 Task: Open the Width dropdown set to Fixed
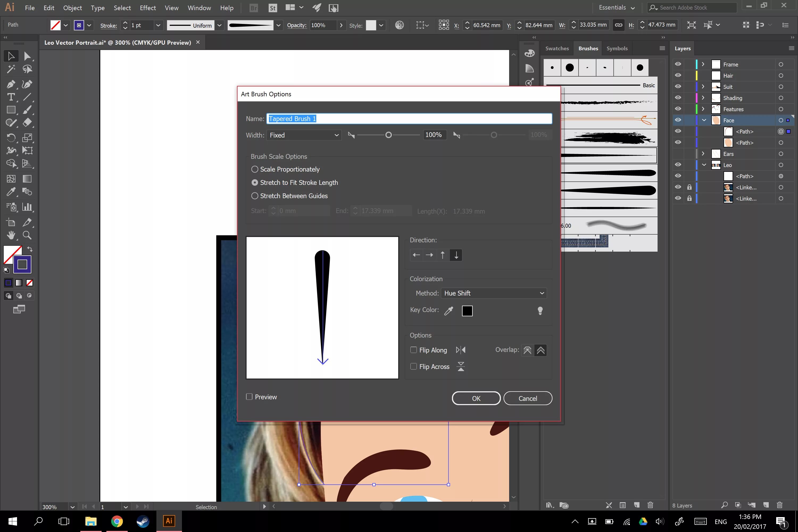click(x=304, y=135)
